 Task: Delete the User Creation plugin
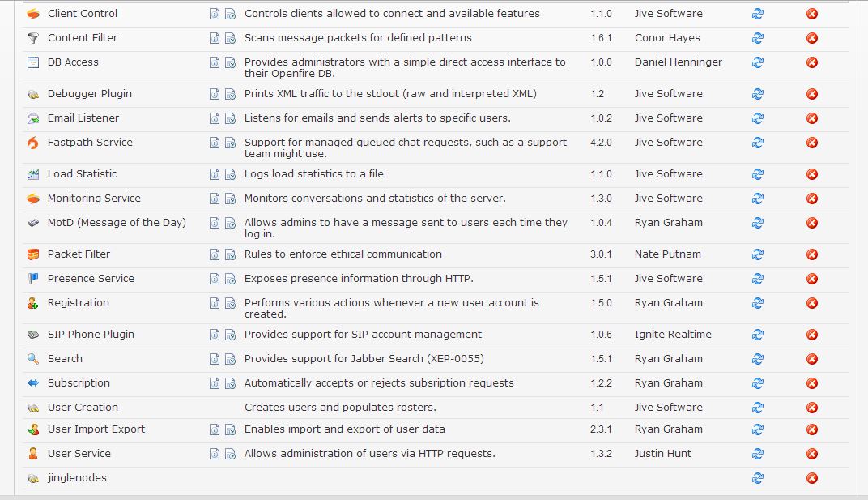[x=812, y=408]
